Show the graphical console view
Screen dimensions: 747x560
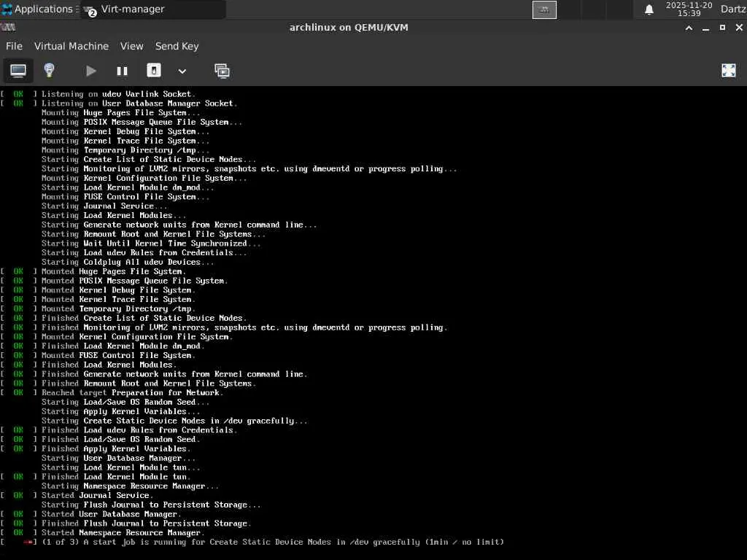pyautogui.click(x=18, y=71)
